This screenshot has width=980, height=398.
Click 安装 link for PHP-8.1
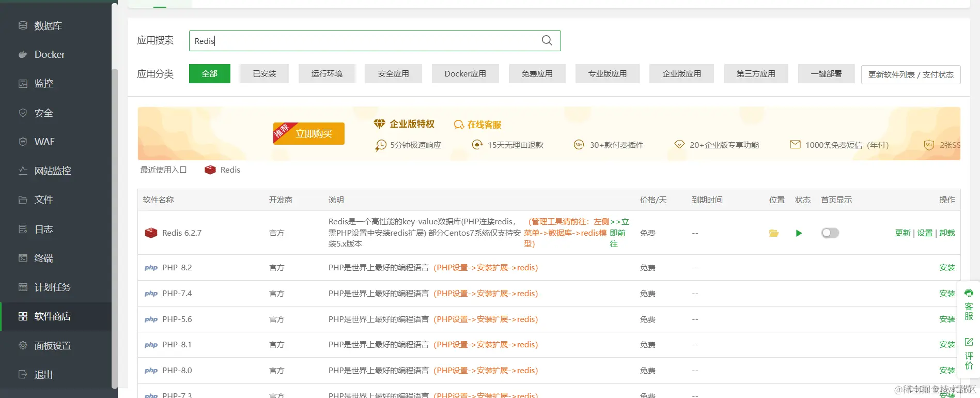[x=947, y=345]
